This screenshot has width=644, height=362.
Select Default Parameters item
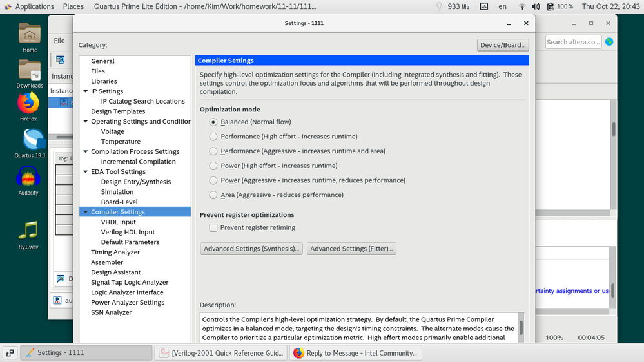130,242
